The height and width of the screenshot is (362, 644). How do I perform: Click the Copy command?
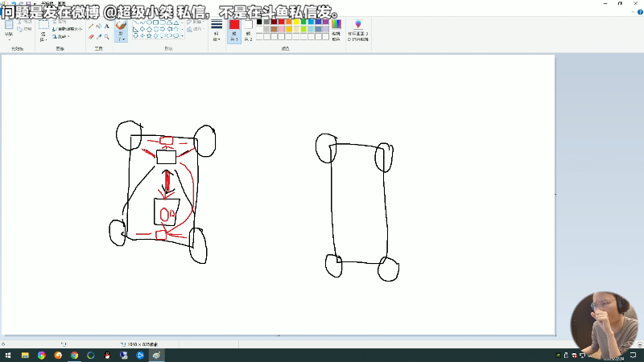(x=26, y=29)
